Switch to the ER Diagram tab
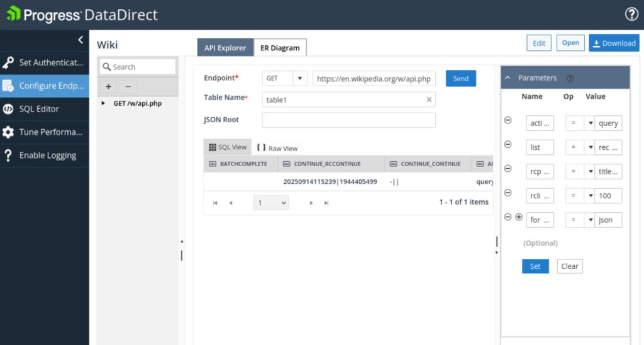The width and height of the screenshot is (644, 345). [280, 48]
